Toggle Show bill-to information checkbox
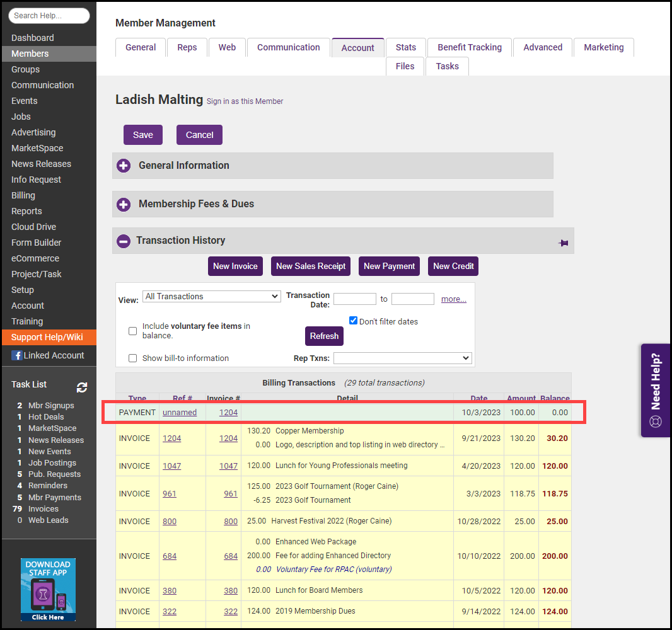Image resolution: width=672 pixels, height=630 pixels. coord(132,358)
